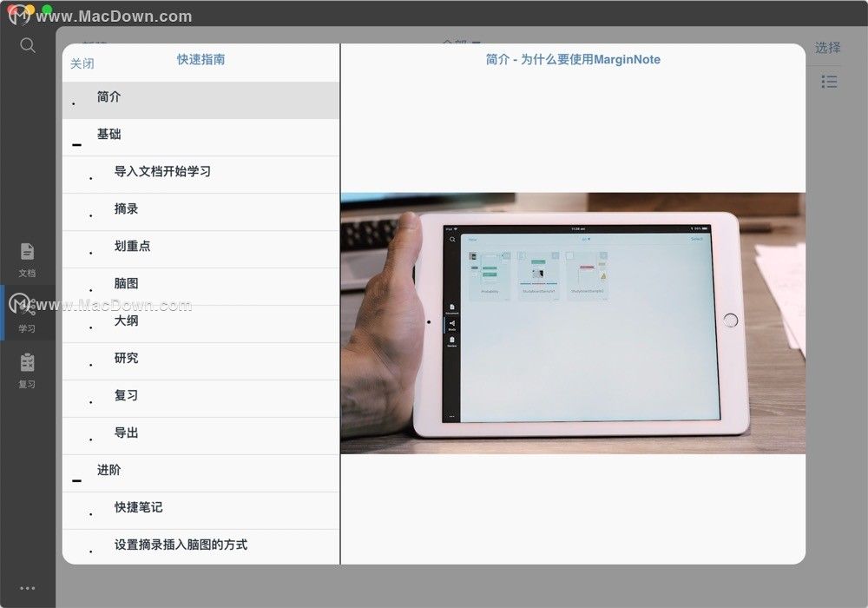Open the 大纲 topic
Viewport: 868px width, 608px height.
coord(201,324)
